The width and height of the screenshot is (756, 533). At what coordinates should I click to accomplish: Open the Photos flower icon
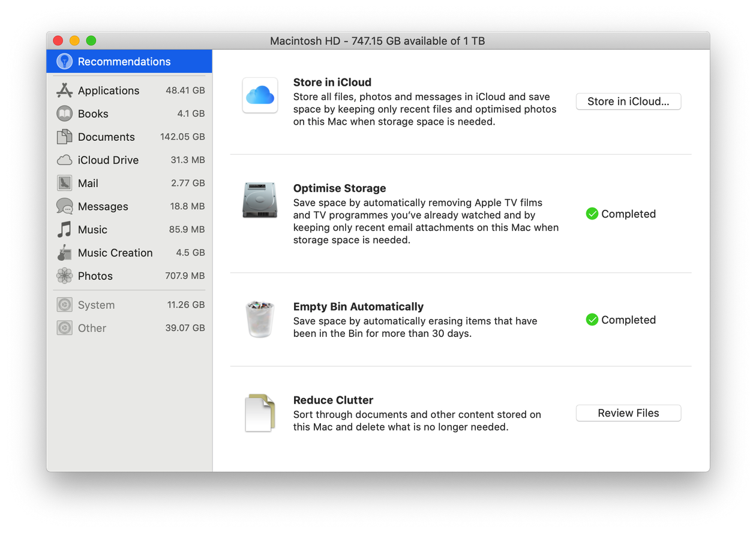[64, 276]
